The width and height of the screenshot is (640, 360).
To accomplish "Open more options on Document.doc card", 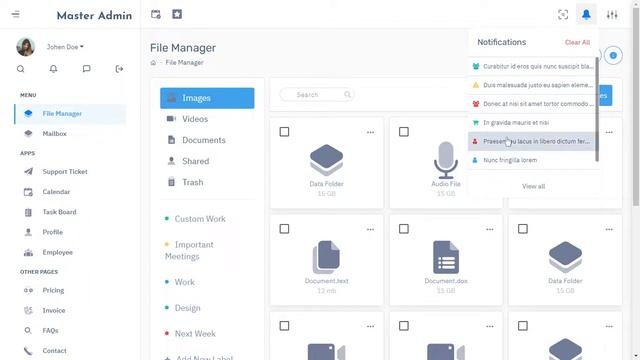I will [490, 229].
